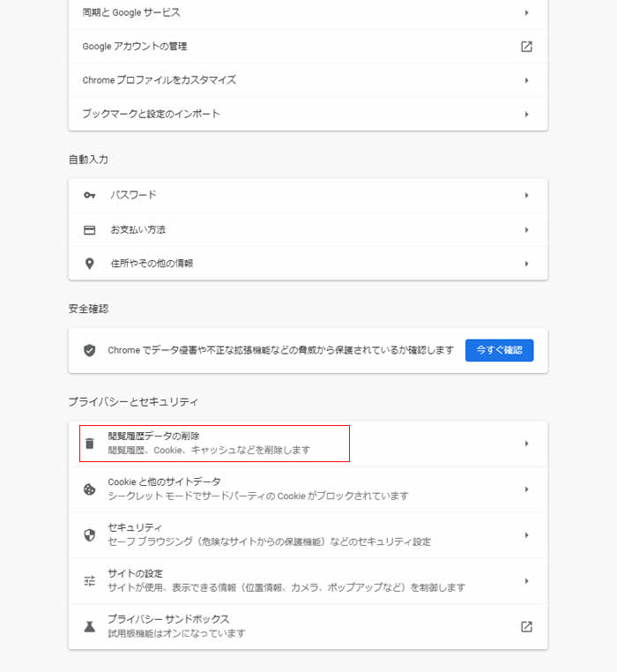Open the パスワード settings
The width and height of the screenshot is (617, 672).
[308, 195]
